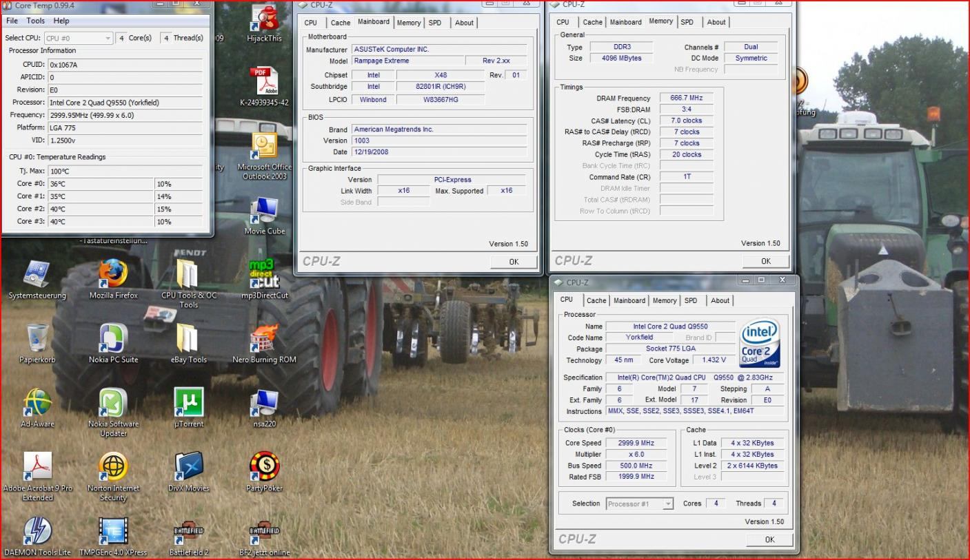
Task: Open DivX Movies shortcut
Action: pyautogui.click(x=188, y=473)
